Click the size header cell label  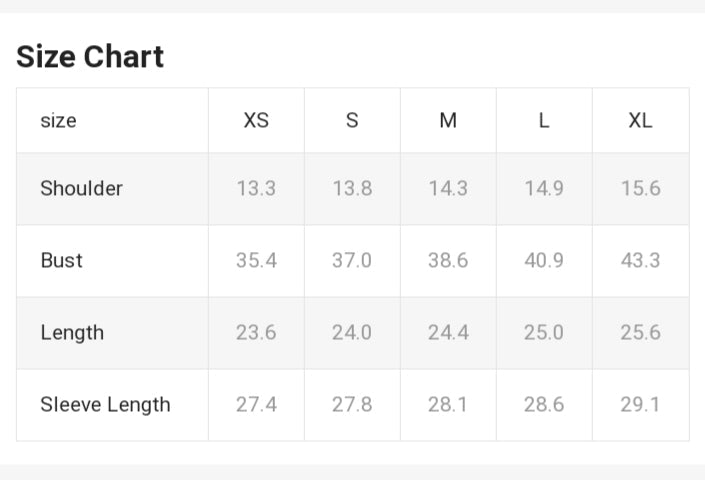58,120
